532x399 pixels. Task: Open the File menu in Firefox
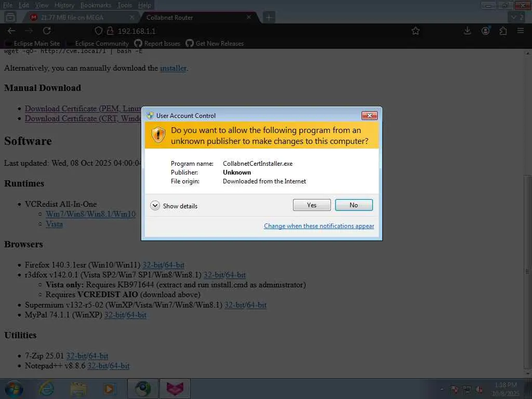7,5
